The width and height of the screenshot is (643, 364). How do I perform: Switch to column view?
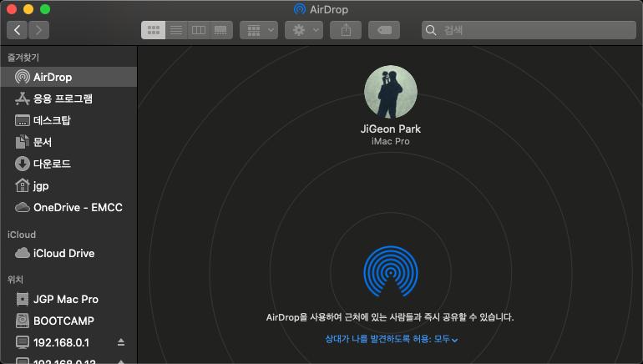[199, 30]
